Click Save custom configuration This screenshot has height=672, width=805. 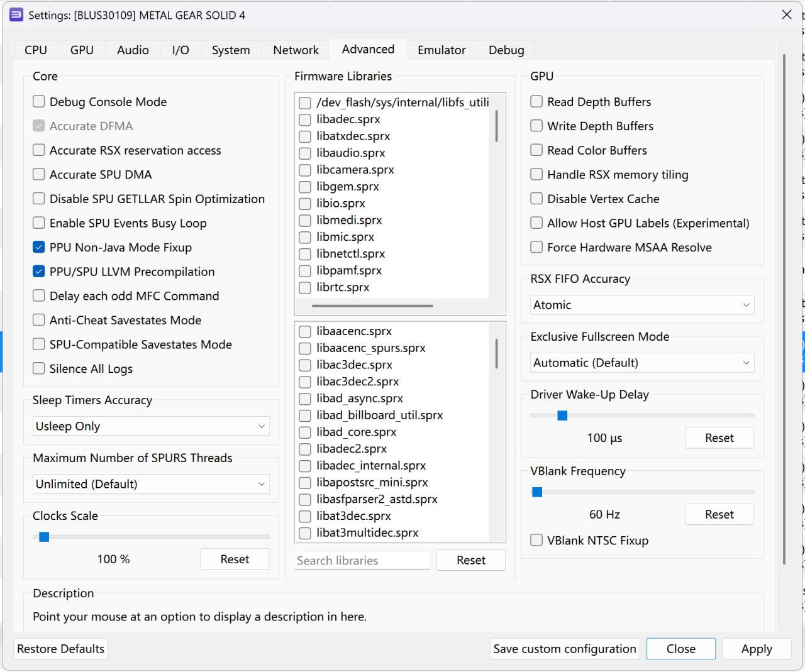point(565,649)
